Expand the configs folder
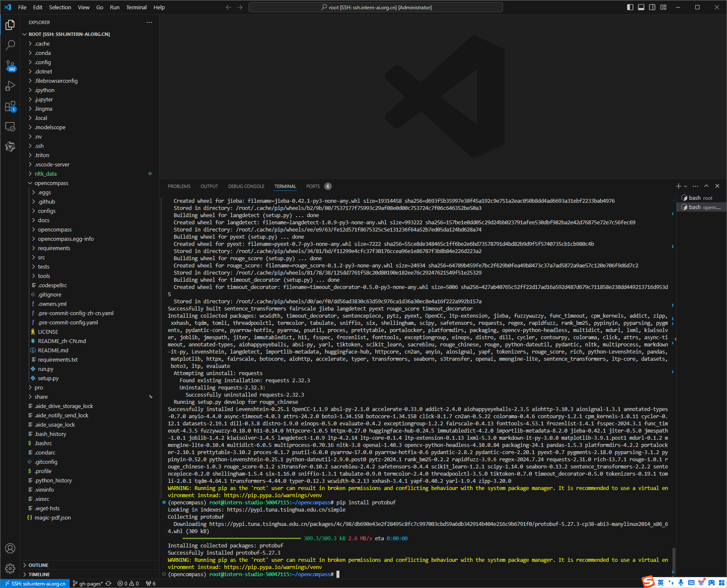 click(x=90, y=211)
